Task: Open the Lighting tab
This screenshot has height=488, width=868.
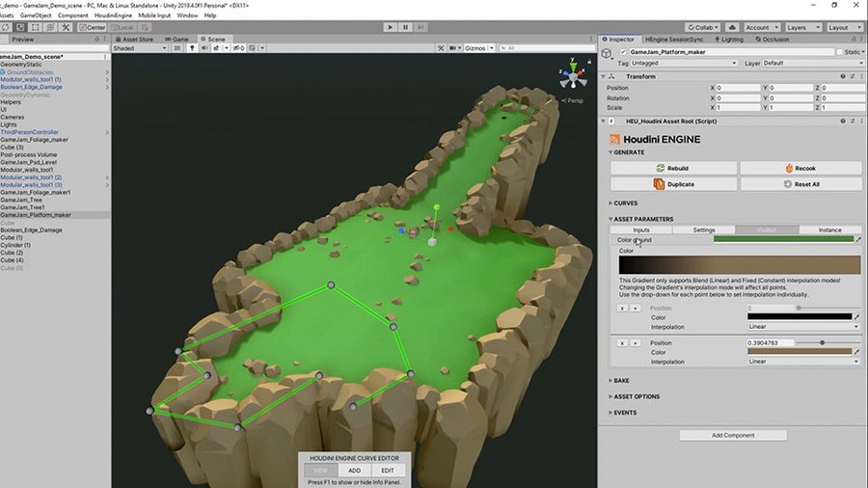Action: [729, 40]
